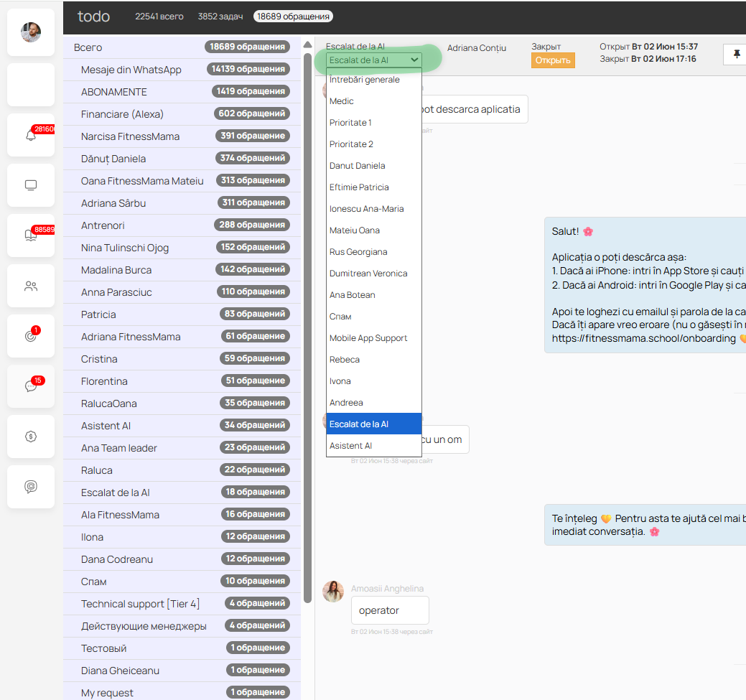Viewport: 746px width, 700px height.
Task: Select highlighted Escalat de la AI option
Action: click(374, 424)
